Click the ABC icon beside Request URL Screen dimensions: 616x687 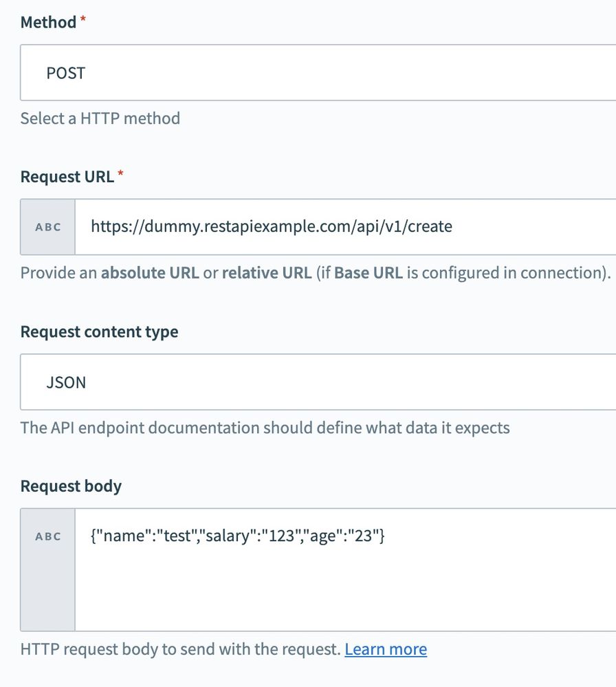pos(47,227)
